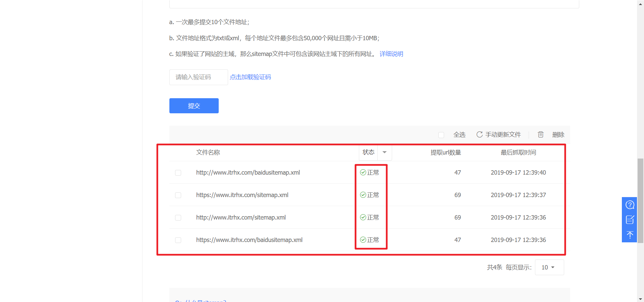Screen dimensions: 644x302
Task: Click the vertical page scrollbar thumb
Action: [x=640, y=200]
